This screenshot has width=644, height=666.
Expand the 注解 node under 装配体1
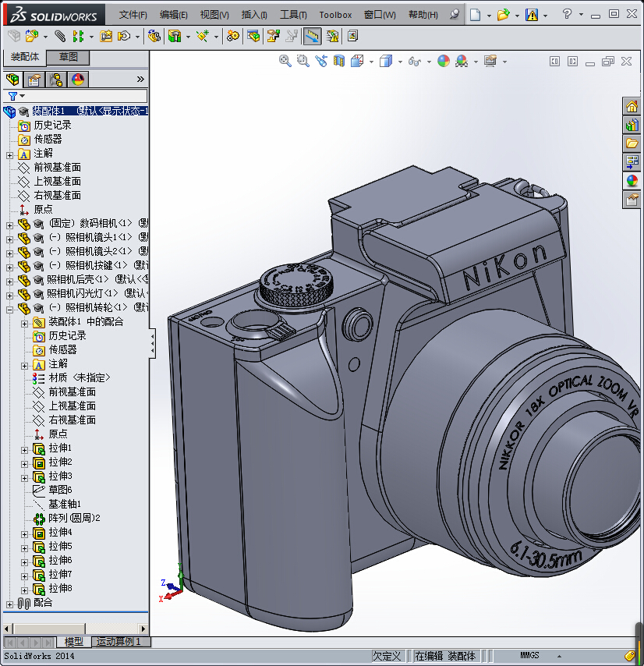tap(10, 155)
